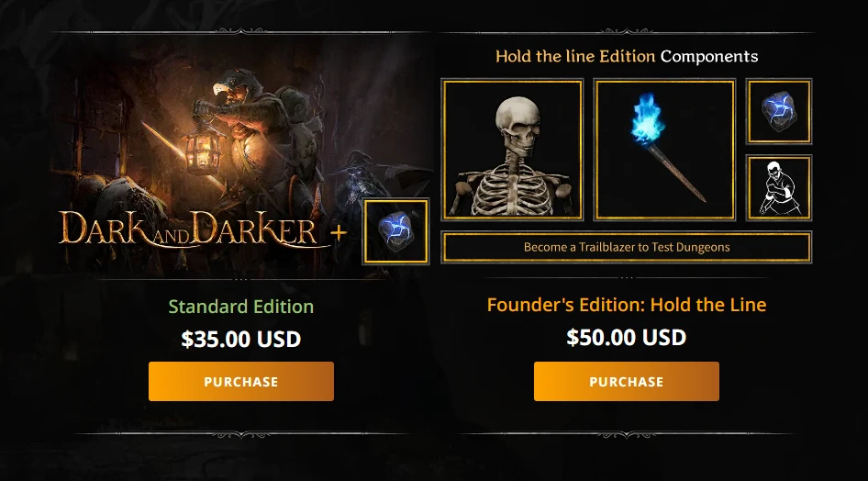Click the Dark and Darker logo
The image size is (868, 481).
pyautogui.click(x=189, y=229)
